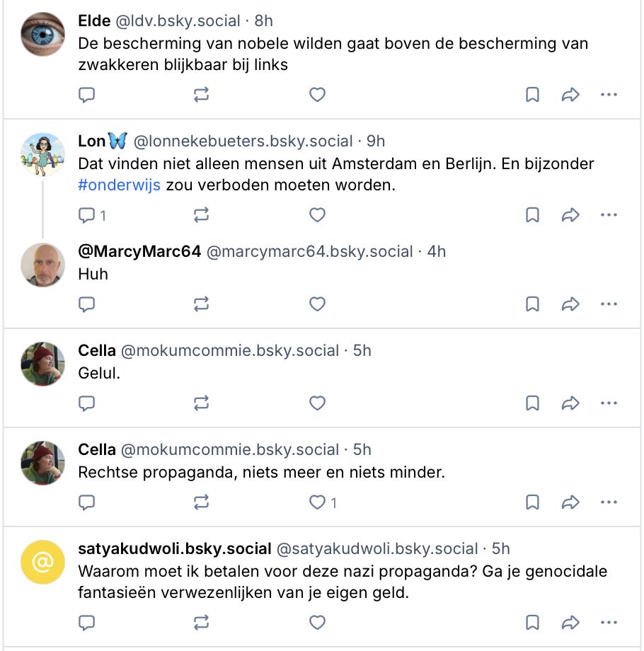This screenshot has height=651, width=644.
Task: Open replies on Lon's post
Action: coord(92,216)
